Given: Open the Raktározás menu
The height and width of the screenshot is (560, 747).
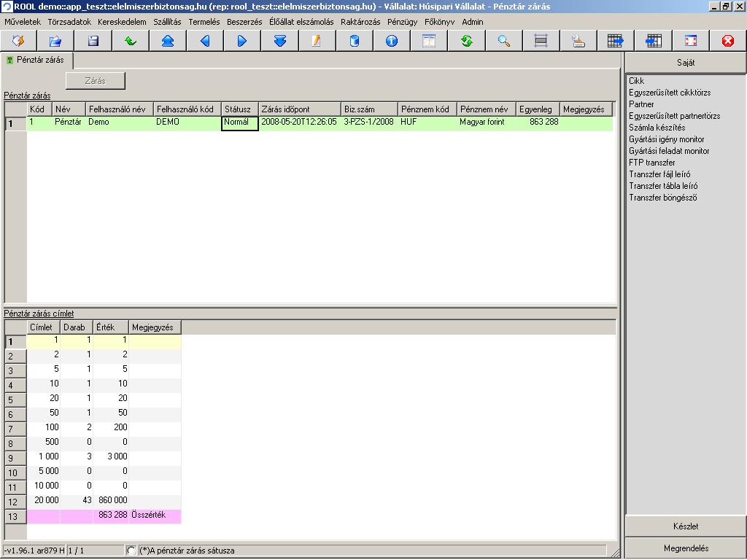Looking at the screenshot, I should click(360, 22).
